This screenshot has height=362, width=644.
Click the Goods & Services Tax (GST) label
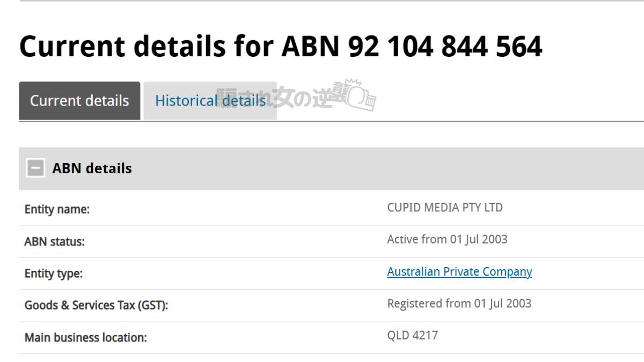tap(97, 306)
